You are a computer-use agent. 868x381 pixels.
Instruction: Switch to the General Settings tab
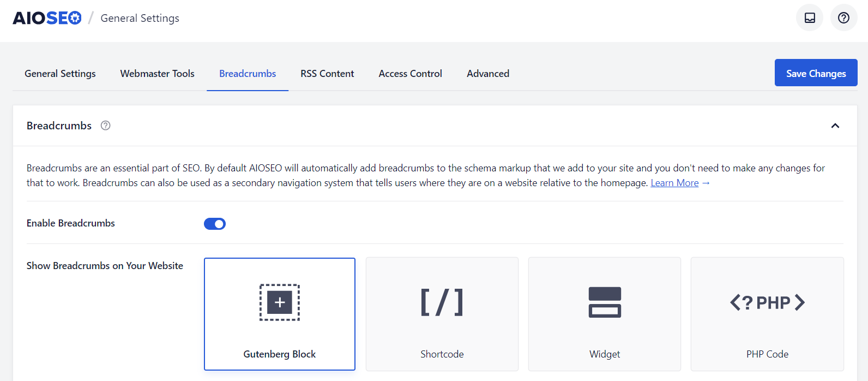click(x=60, y=74)
